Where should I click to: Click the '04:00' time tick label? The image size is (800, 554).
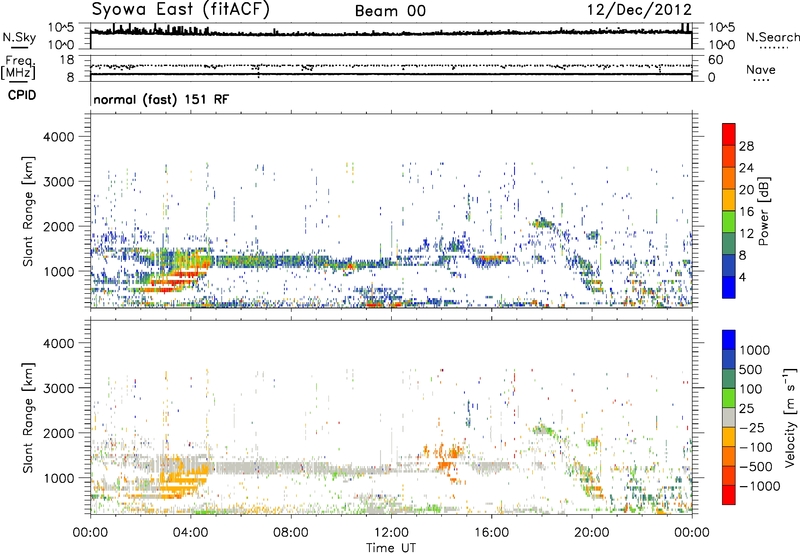[x=190, y=533]
